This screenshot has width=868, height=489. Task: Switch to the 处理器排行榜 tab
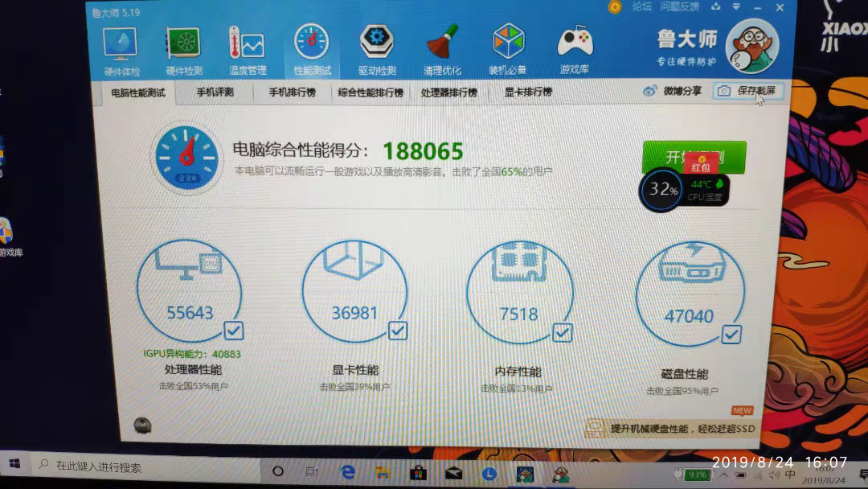pos(449,92)
